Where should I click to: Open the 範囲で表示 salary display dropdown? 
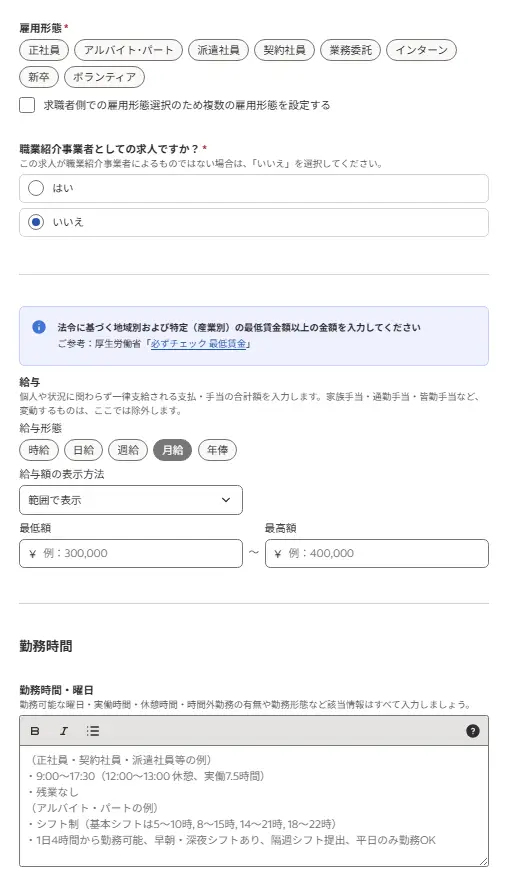(131, 500)
